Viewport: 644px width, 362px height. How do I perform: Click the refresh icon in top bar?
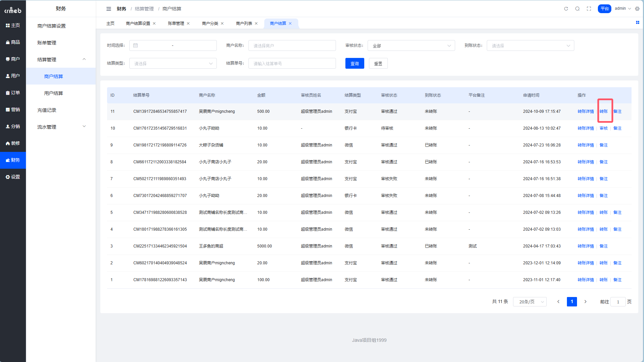pos(566,9)
